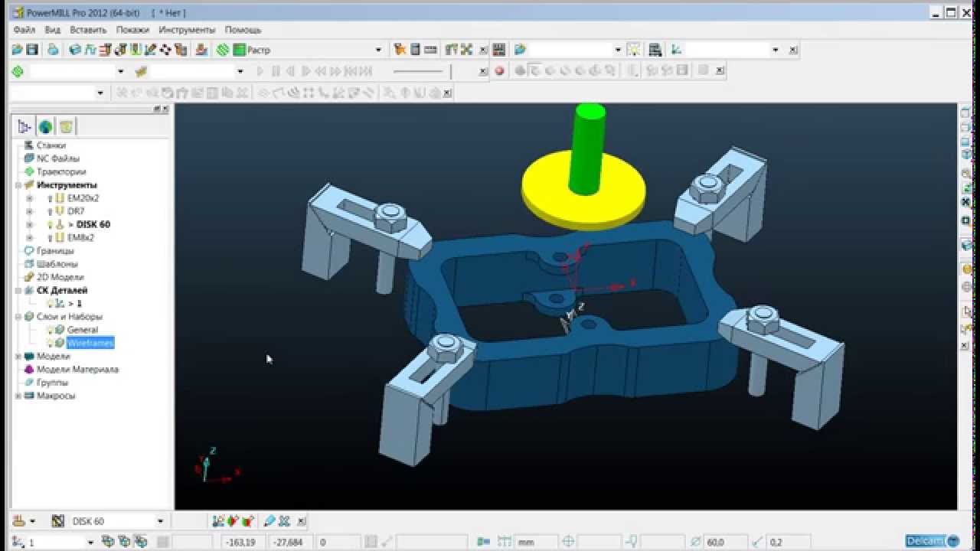Toggle the light bulb for the General layer
The height and width of the screenshot is (551, 980).
pos(50,330)
